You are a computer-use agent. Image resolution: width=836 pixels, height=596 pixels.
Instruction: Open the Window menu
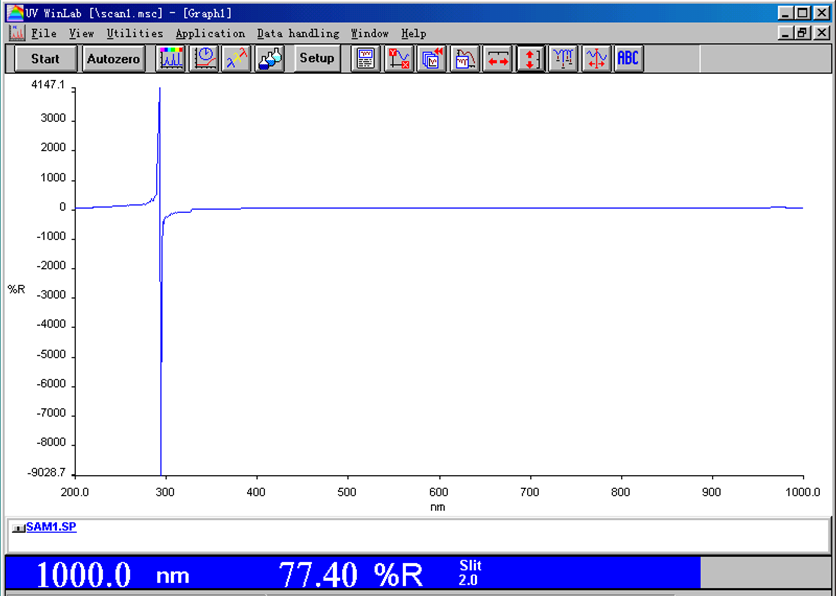click(370, 34)
